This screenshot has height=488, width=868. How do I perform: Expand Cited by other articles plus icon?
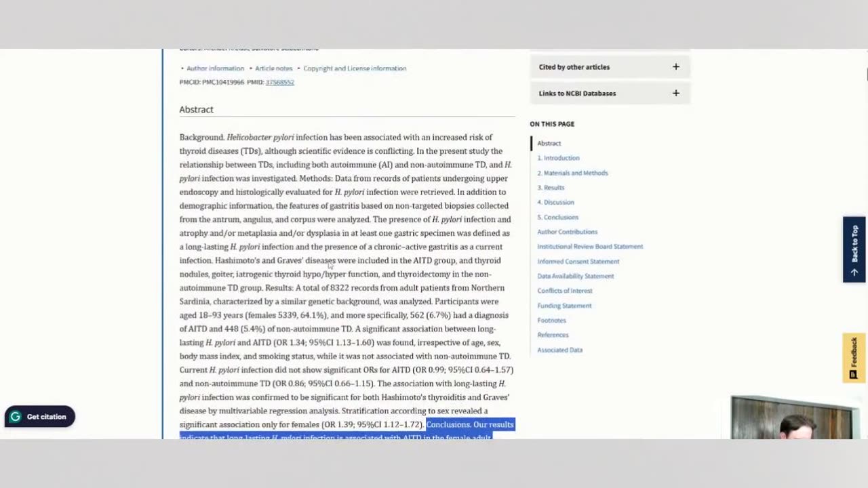(x=675, y=66)
